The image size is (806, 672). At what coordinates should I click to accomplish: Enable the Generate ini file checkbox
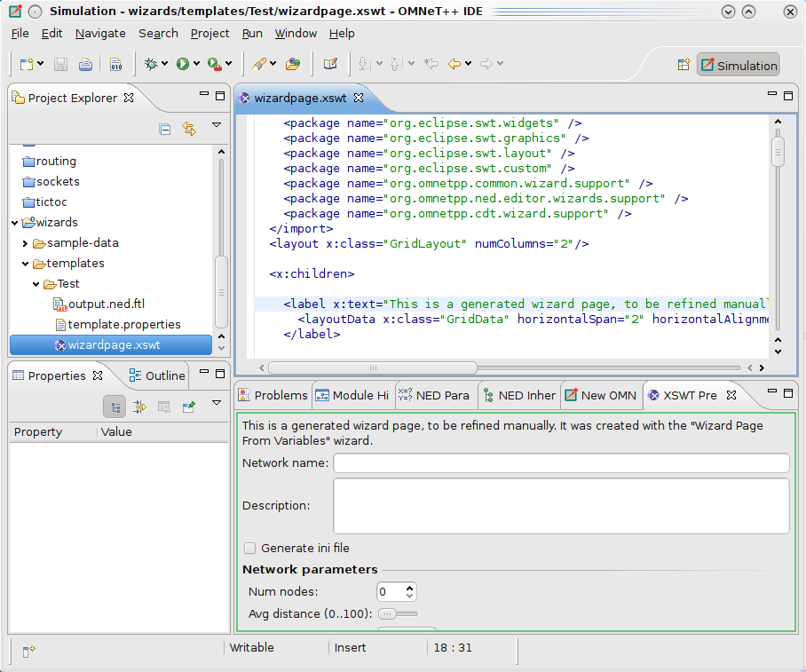pyautogui.click(x=249, y=548)
